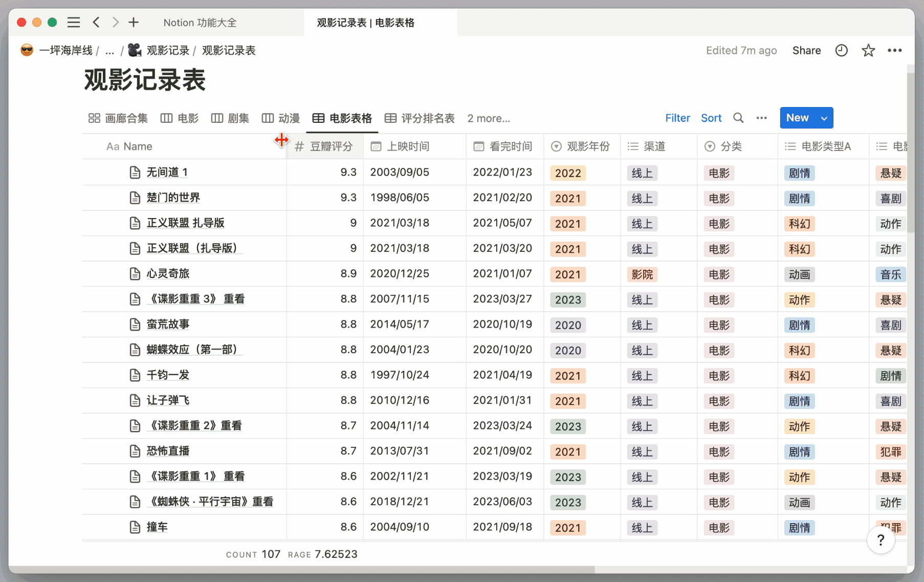Expand the 2 more… views list
Image resolution: width=924 pixels, height=582 pixels.
489,118
